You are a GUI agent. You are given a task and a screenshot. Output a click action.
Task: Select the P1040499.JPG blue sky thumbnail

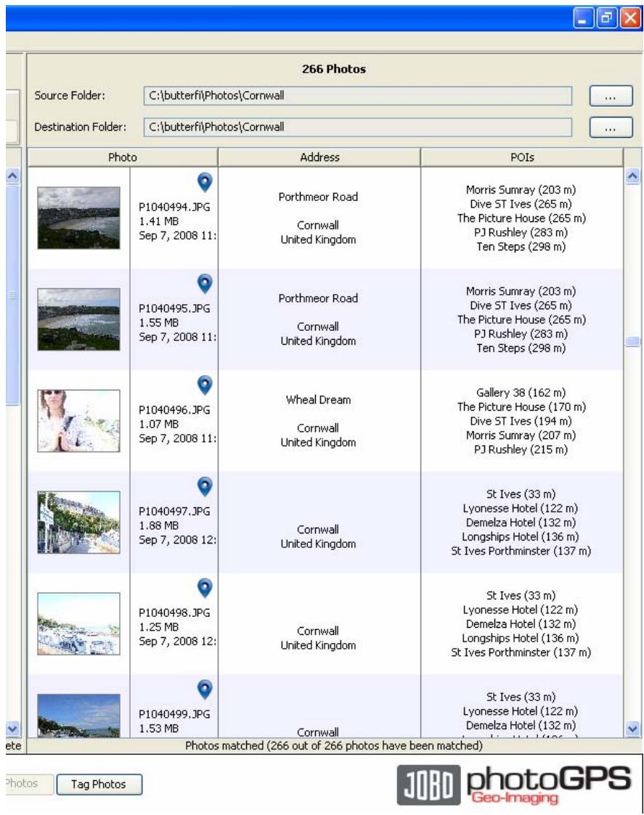(78, 715)
